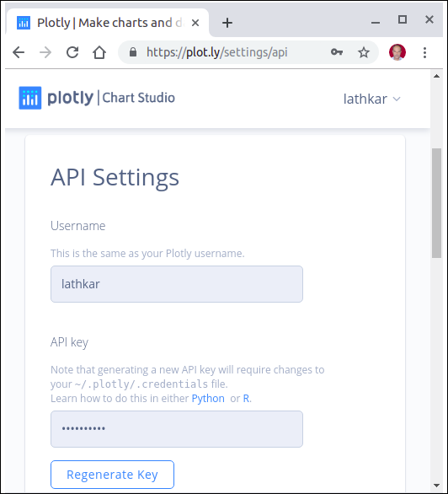
Task: Click the Regenerate Key button
Action: point(112,475)
